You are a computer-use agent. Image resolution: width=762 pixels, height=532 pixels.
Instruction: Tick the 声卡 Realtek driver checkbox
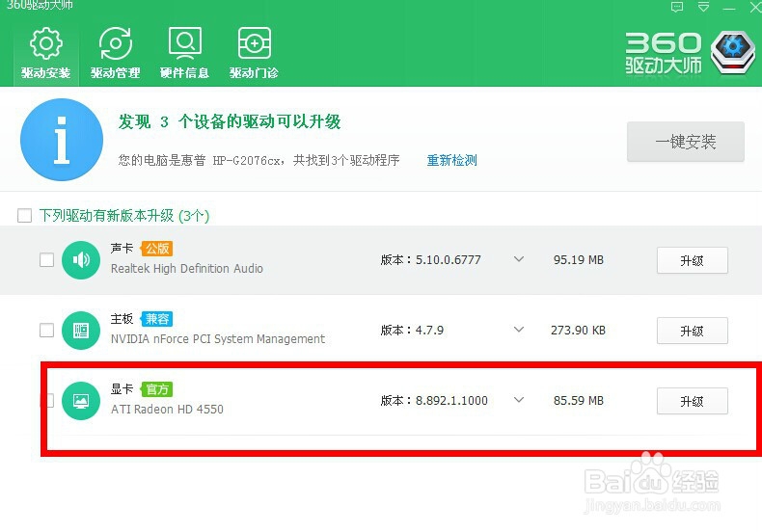click(x=46, y=259)
